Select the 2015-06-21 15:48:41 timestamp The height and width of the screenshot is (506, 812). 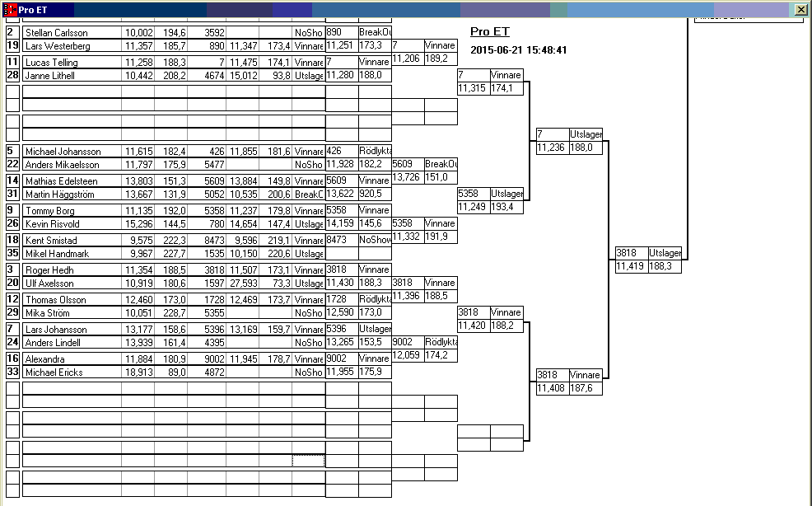click(x=519, y=50)
